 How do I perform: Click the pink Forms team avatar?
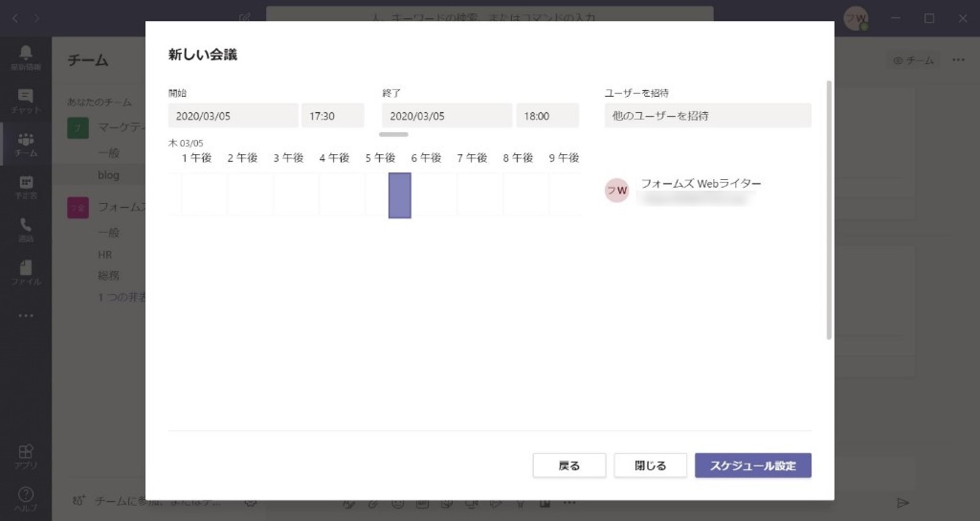[78, 208]
